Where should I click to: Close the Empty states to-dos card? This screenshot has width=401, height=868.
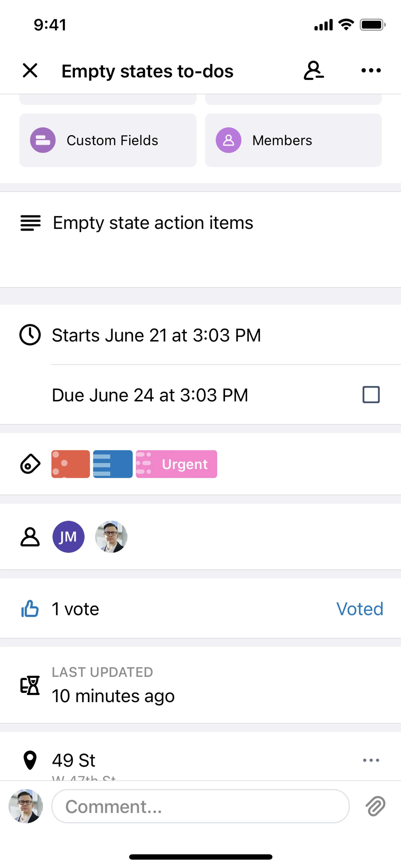pos(30,70)
